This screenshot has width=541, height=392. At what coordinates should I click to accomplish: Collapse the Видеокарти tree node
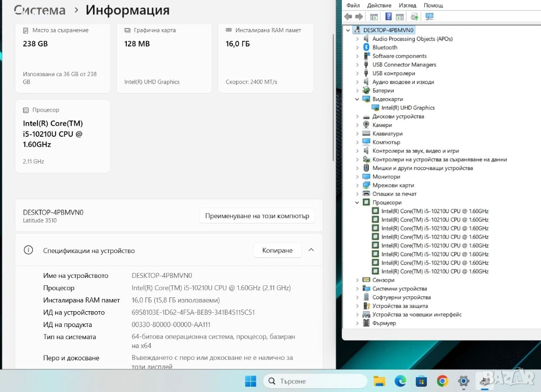coord(358,99)
